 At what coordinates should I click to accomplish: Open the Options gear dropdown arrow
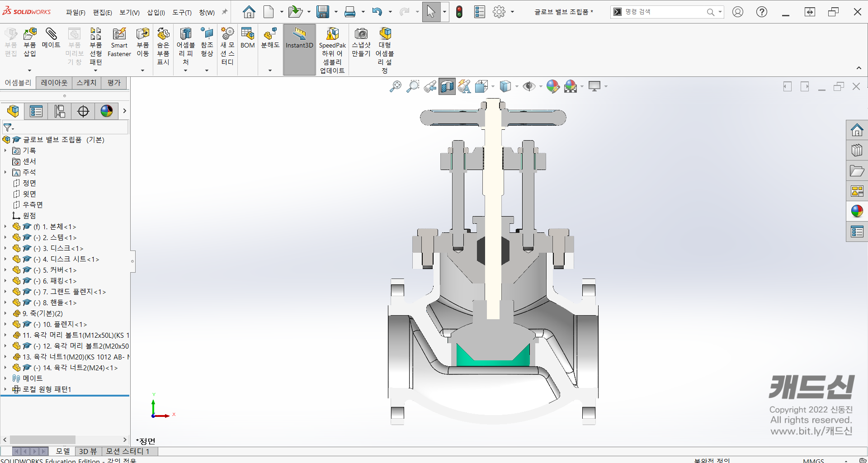[512, 12]
